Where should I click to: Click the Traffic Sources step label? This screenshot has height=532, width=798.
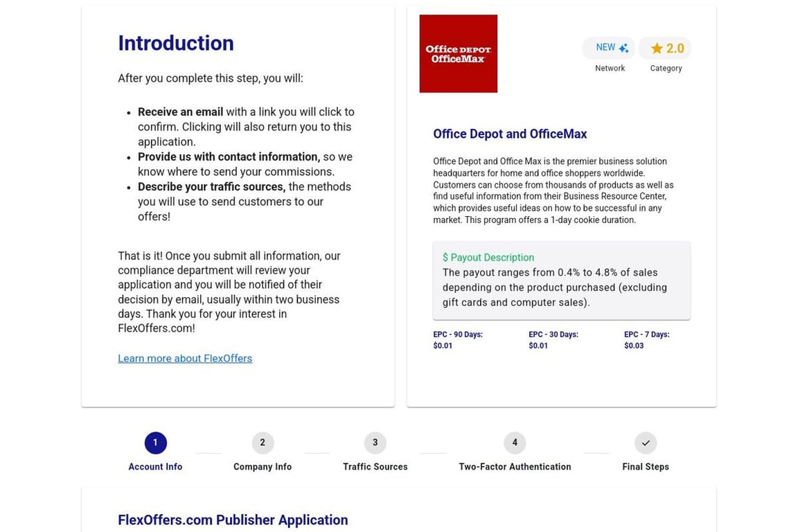pyautogui.click(x=375, y=466)
